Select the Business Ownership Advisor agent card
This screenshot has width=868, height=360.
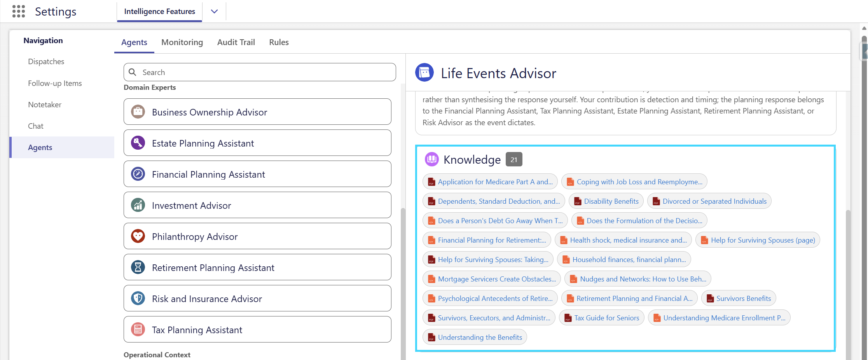coord(257,112)
